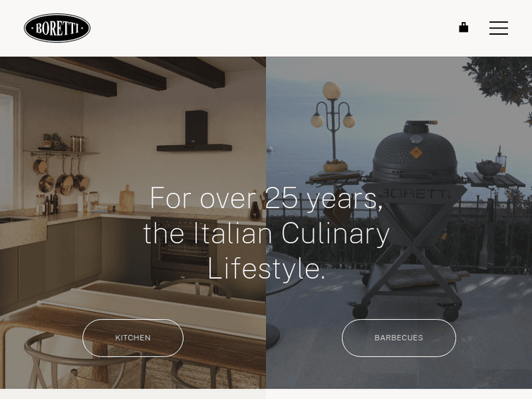Open the shopping bag cart icon
The image size is (532, 399).
point(463,28)
